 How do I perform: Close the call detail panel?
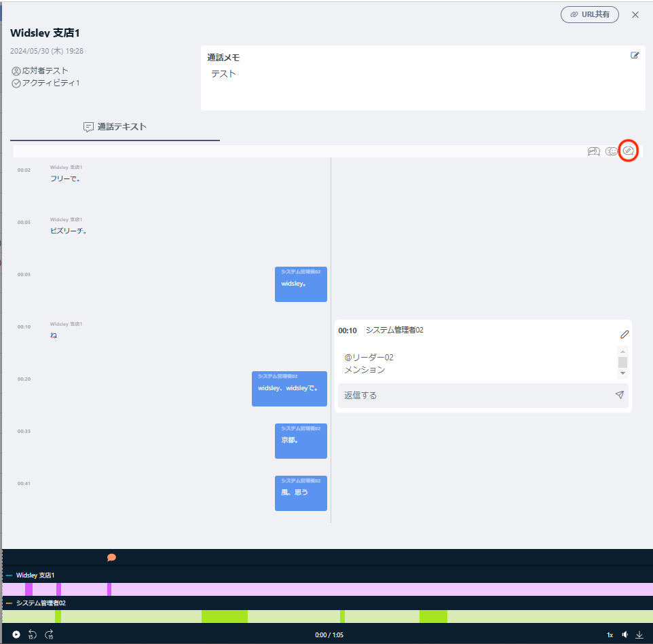tap(635, 14)
